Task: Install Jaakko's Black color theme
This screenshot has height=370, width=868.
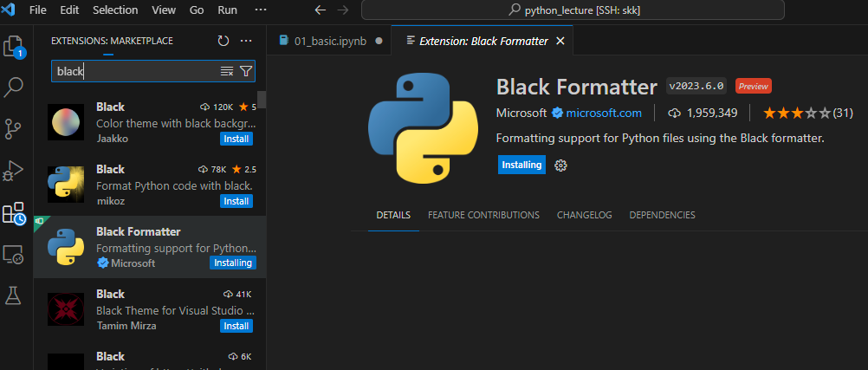Action: coord(236,139)
